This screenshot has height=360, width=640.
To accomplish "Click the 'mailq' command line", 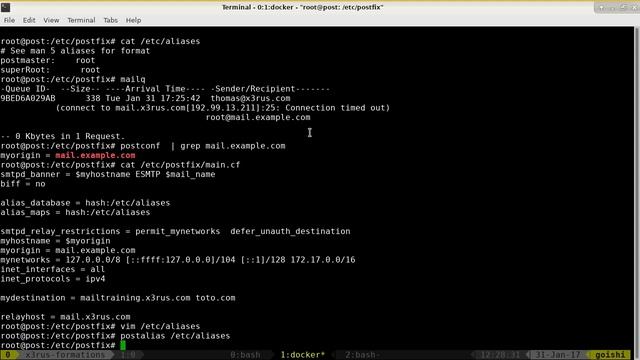I will click(73, 79).
